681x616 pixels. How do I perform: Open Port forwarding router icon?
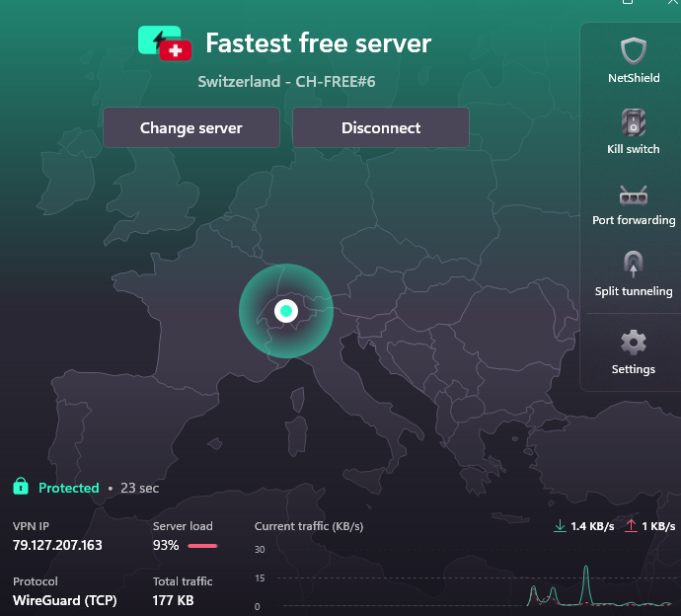(634, 195)
